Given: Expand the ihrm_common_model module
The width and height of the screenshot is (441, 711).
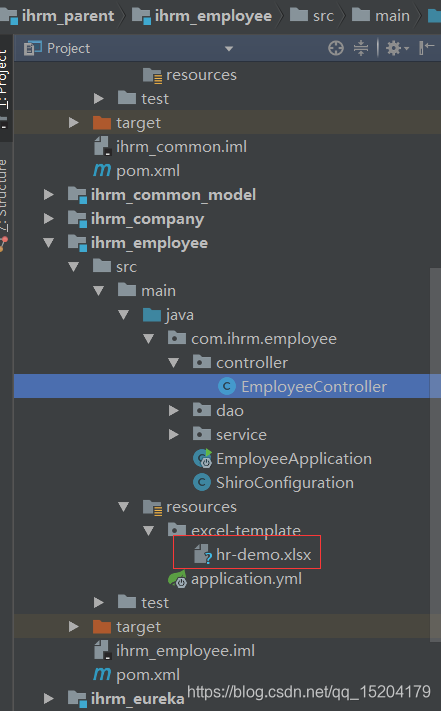Looking at the screenshot, I should pos(48,195).
